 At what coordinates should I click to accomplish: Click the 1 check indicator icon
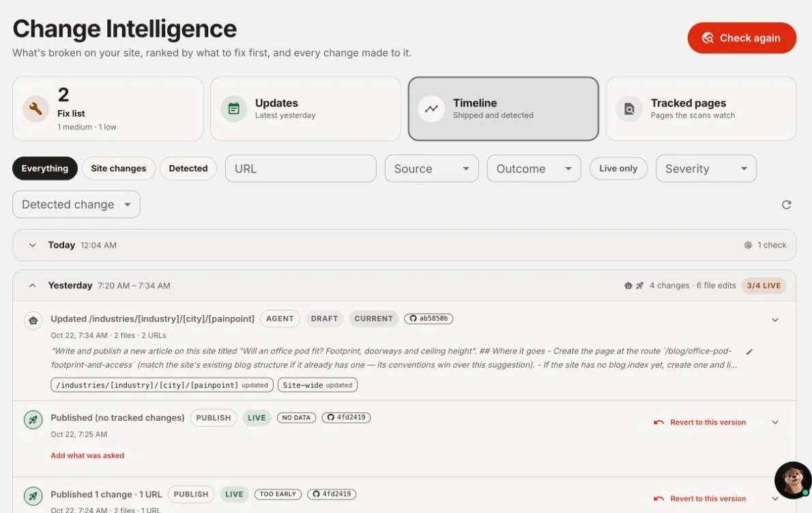pyautogui.click(x=748, y=245)
